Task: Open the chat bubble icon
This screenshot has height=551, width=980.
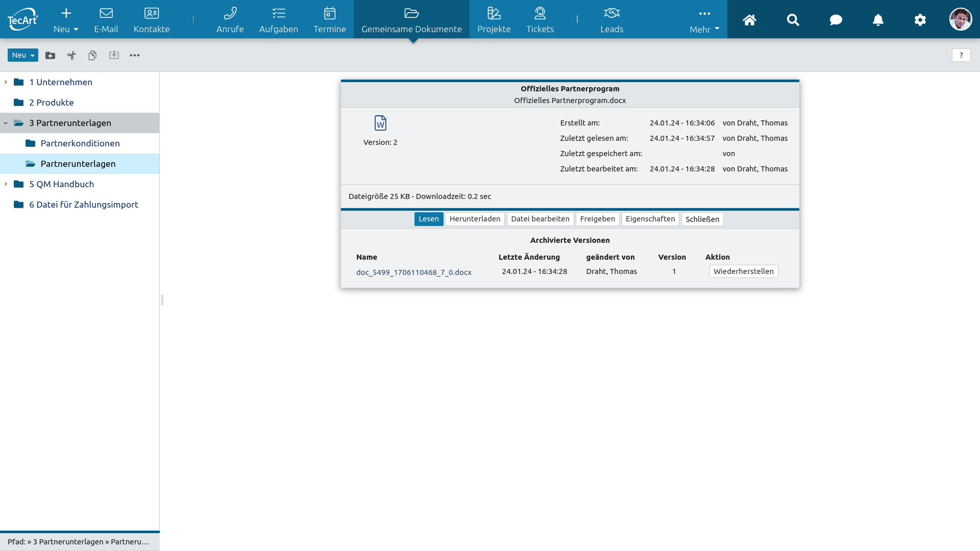Action: pos(836,20)
